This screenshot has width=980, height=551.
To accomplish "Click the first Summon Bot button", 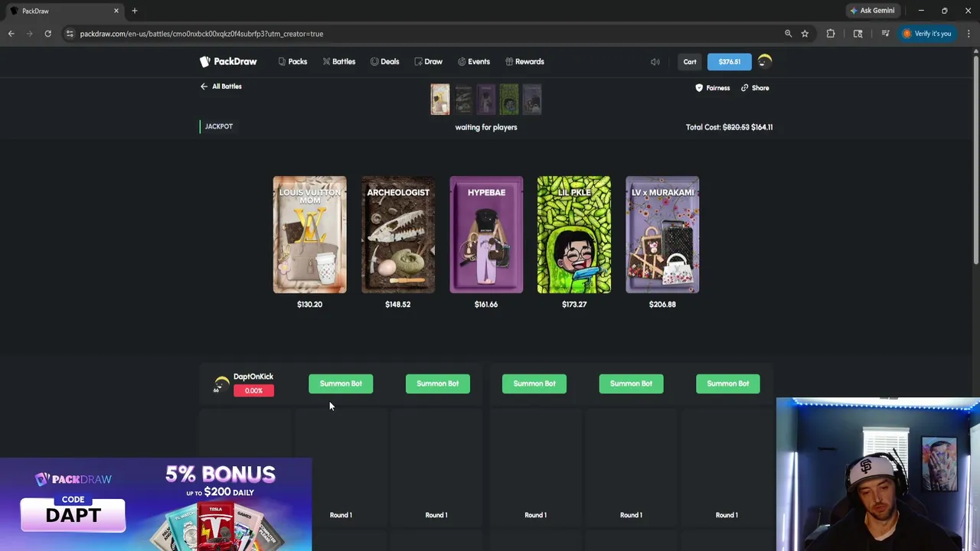I will coord(341,383).
